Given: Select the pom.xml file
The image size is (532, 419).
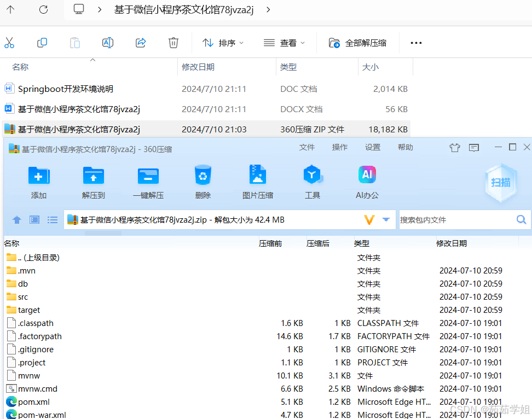Looking at the screenshot, I should (28, 402).
